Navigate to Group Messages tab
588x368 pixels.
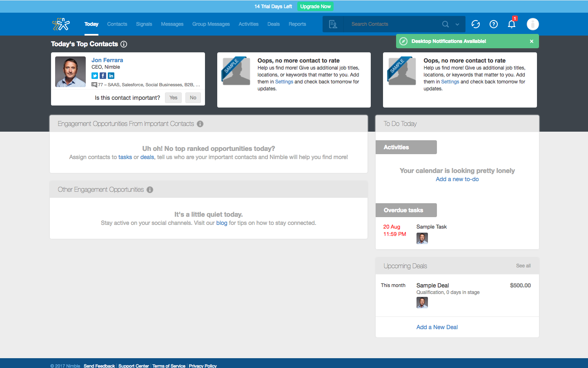click(x=211, y=24)
